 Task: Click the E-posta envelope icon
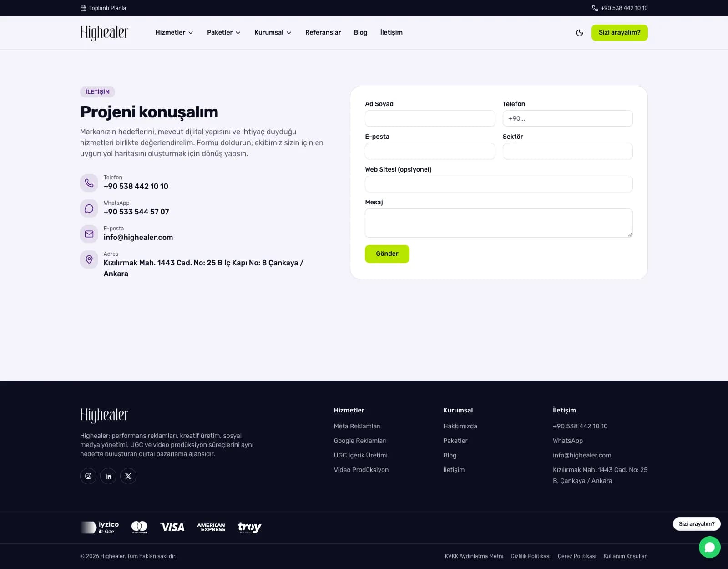[x=89, y=234]
